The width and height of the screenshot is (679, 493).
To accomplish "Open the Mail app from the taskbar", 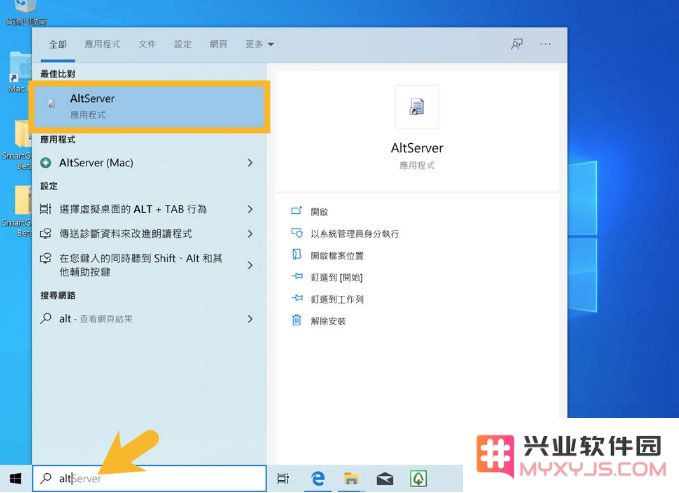I will point(385,479).
